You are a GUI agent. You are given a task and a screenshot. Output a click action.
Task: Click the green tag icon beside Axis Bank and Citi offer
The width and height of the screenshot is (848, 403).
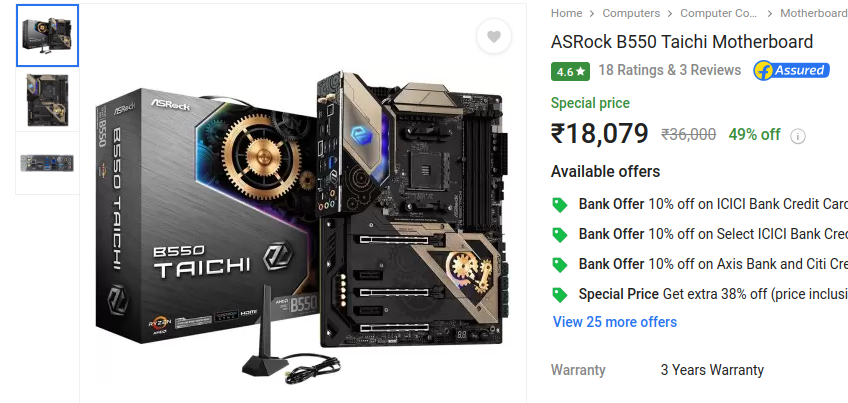point(560,265)
